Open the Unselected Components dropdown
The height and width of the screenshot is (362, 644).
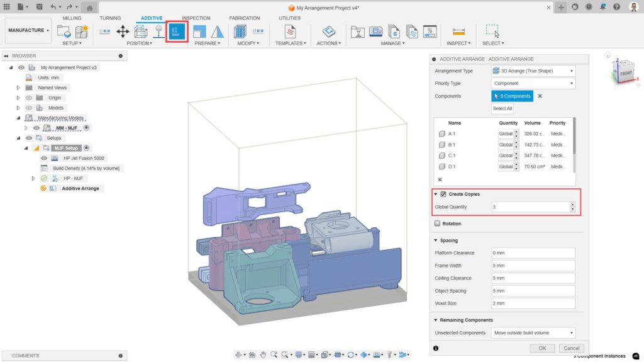pos(533,332)
